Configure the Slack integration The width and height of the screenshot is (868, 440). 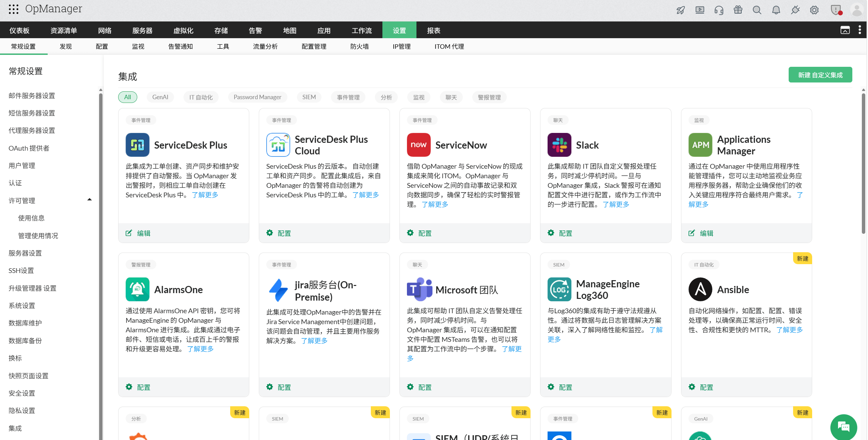click(560, 233)
